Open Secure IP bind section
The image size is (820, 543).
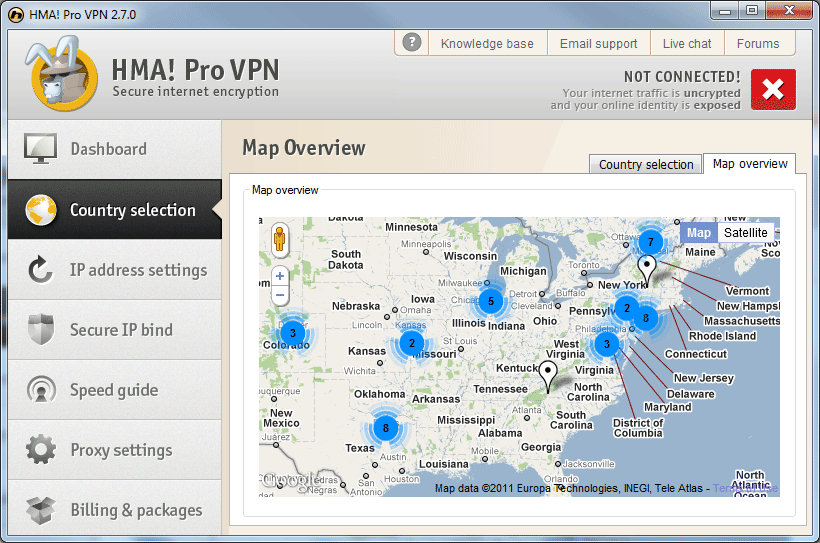point(115,330)
